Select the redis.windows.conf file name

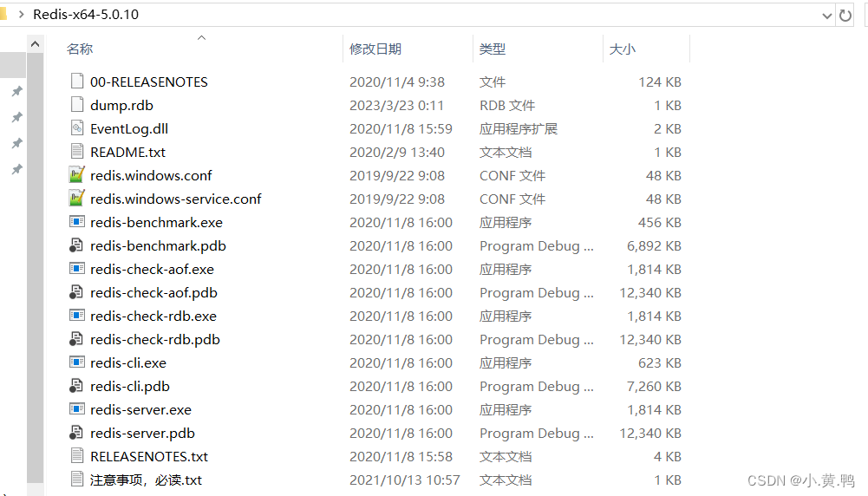(151, 175)
